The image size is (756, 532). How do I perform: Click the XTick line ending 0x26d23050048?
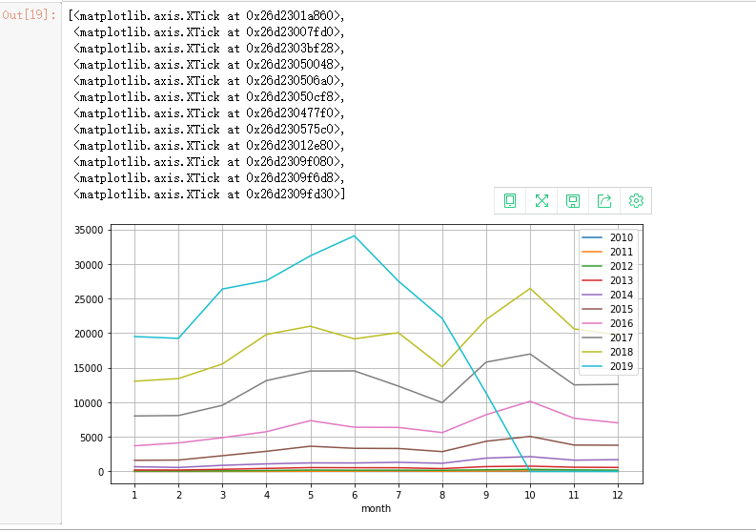(209, 65)
